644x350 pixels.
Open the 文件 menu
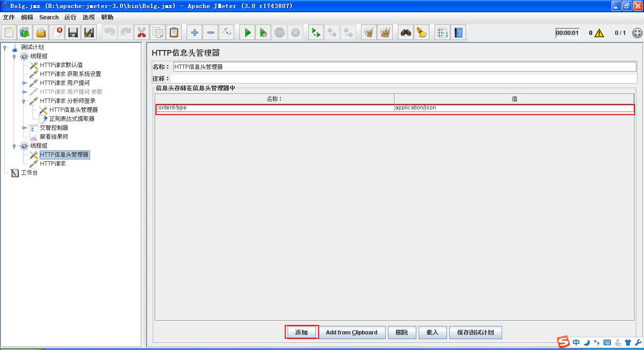(8, 17)
